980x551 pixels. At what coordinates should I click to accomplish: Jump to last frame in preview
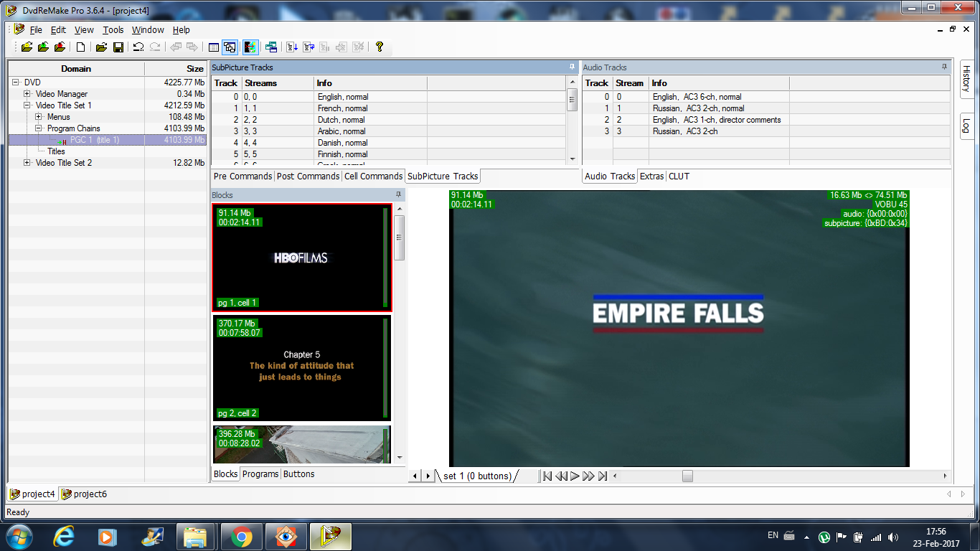(602, 476)
